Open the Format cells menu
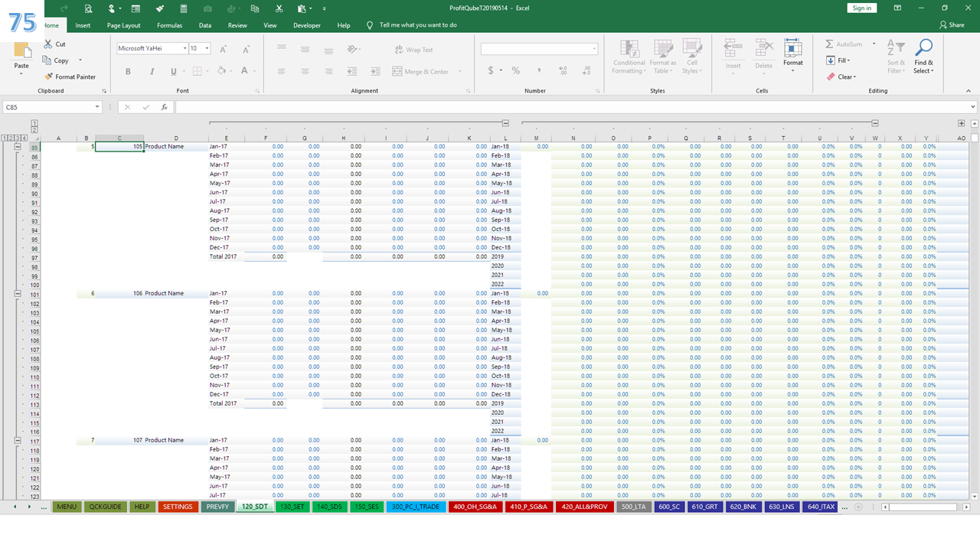This screenshot has width=980, height=551. pyautogui.click(x=793, y=57)
